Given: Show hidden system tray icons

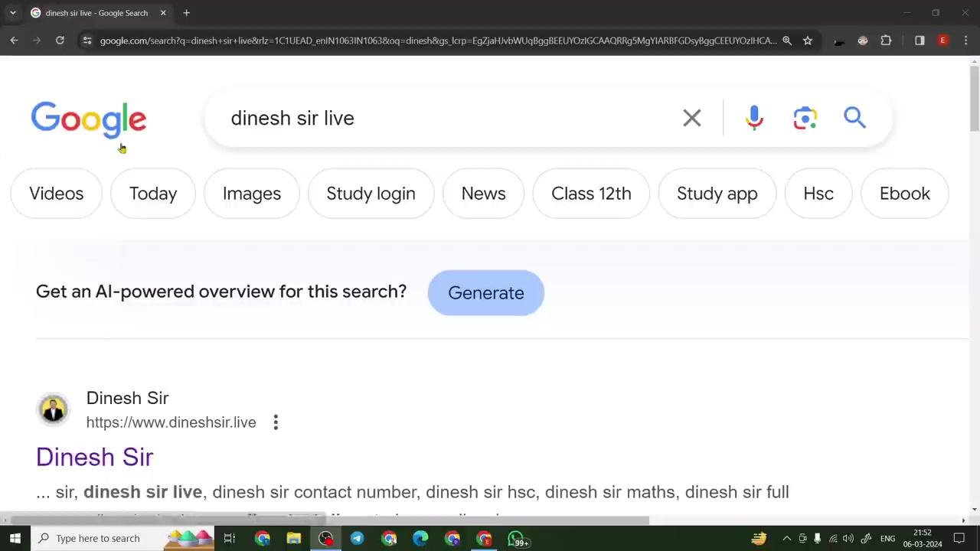Looking at the screenshot, I should pos(786,539).
